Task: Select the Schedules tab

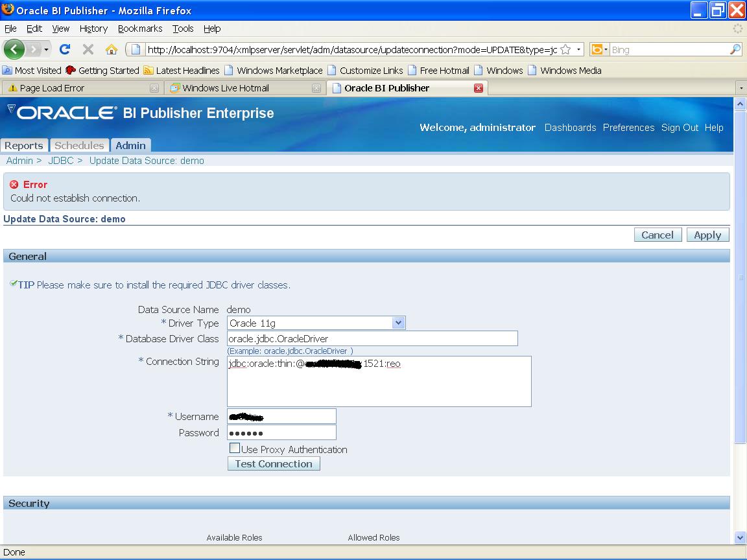Action: click(x=79, y=145)
